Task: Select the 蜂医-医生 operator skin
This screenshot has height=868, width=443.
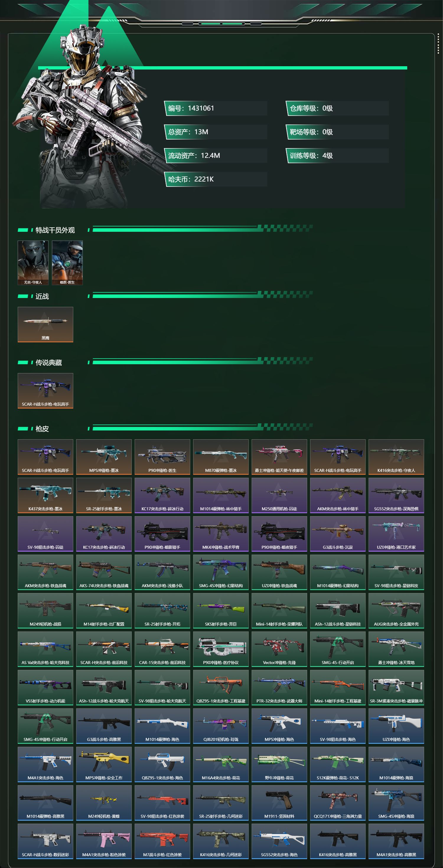Action: point(67,263)
